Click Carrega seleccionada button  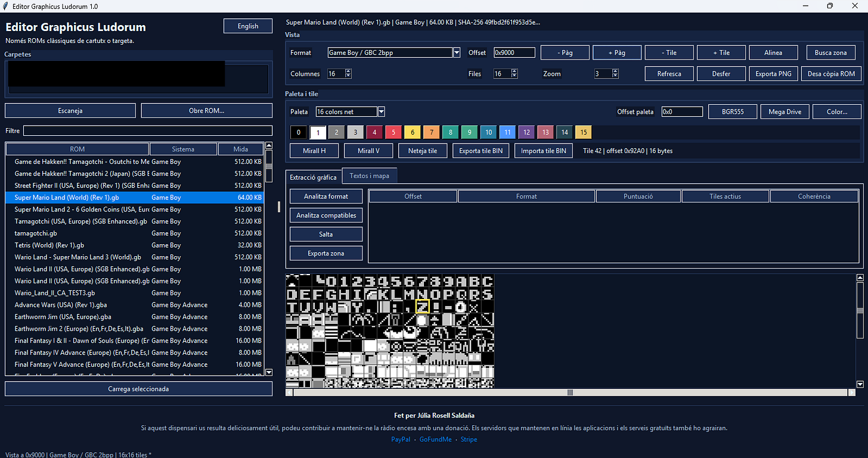[138, 389]
